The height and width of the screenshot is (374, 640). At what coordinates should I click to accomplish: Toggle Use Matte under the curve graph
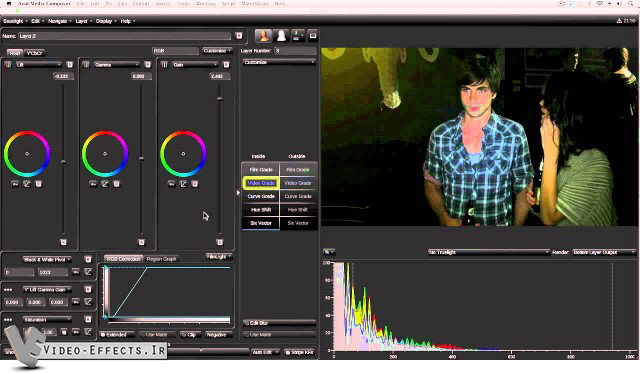156,335
